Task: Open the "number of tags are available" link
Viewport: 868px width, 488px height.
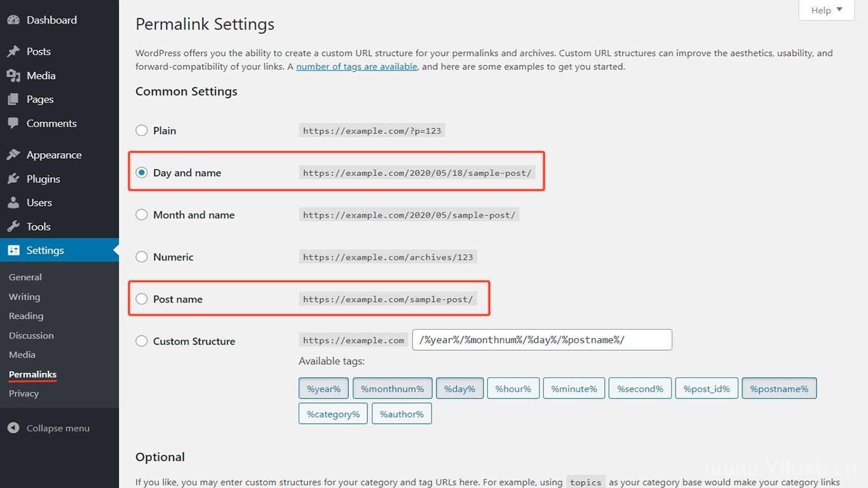Action: pos(356,67)
